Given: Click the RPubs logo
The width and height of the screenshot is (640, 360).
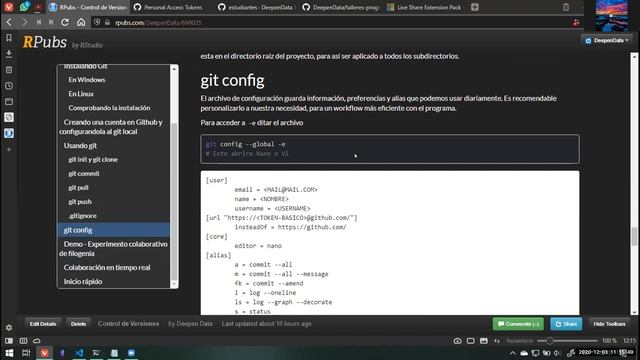Looking at the screenshot, I should [x=44, y=42].
